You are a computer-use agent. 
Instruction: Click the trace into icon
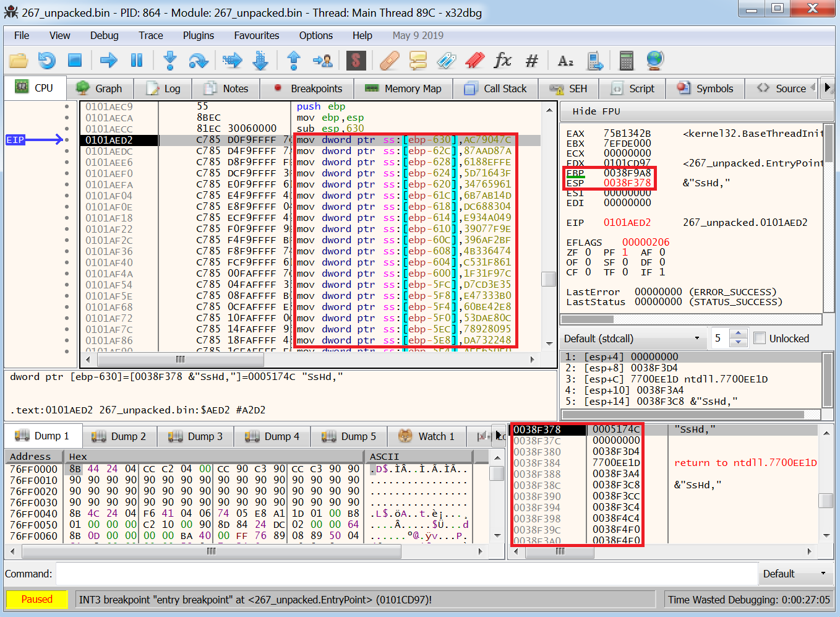pos(232,61)
